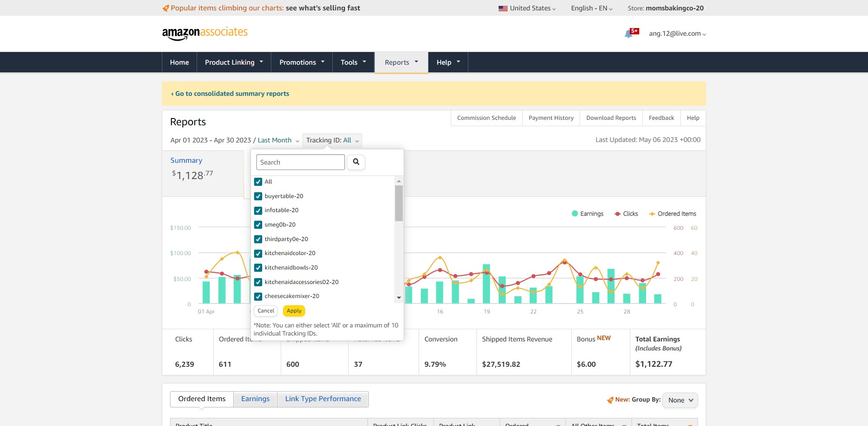Switch to the Earnings tab
Image resolution: width=868 pixels, height=426 pixels.
coord(255,399)
